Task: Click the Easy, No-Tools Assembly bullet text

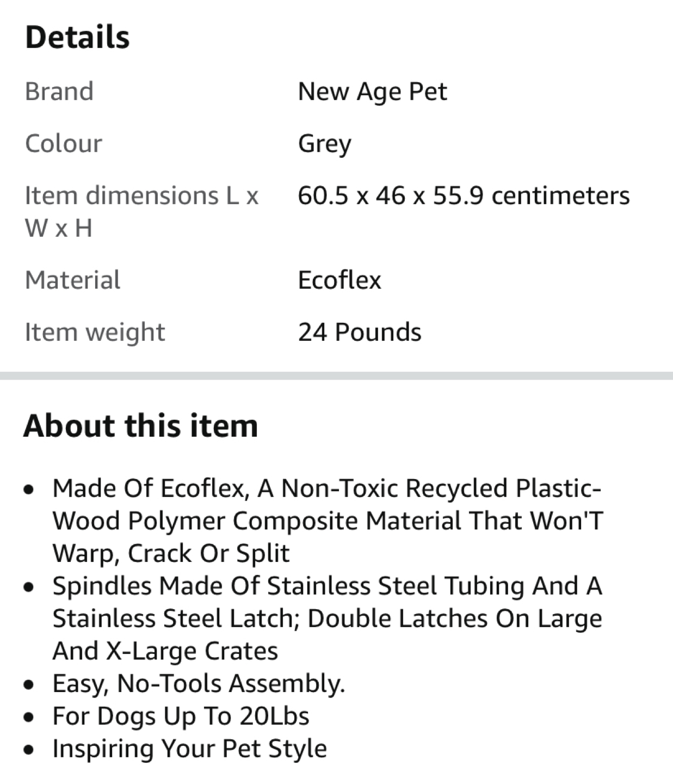Action: (x=199, y=683)
